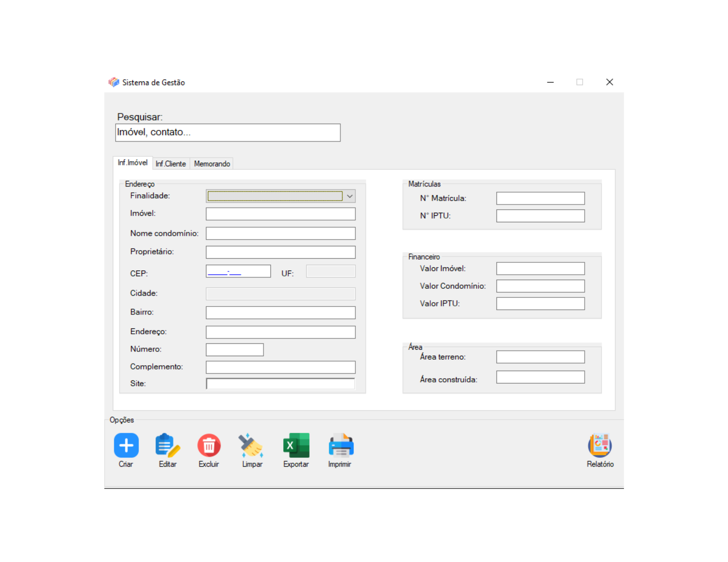Select the Valor Condomínio input
Image resolution: width=728 pixels, height=562 pixels.
tap(540, 286)
